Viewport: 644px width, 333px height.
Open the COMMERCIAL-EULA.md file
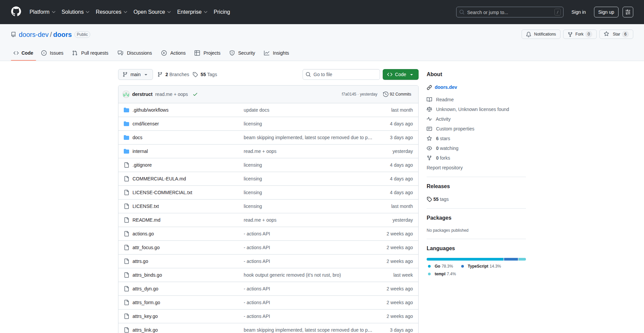pos(159,179)
